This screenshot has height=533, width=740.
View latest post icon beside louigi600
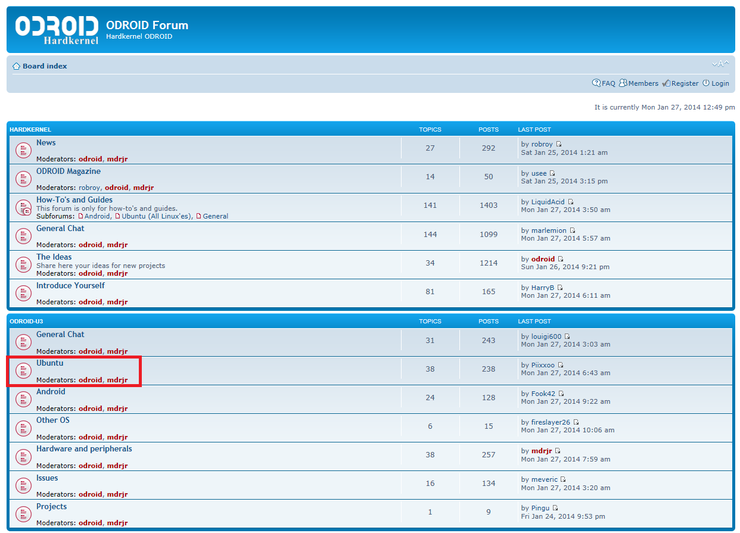567,336
